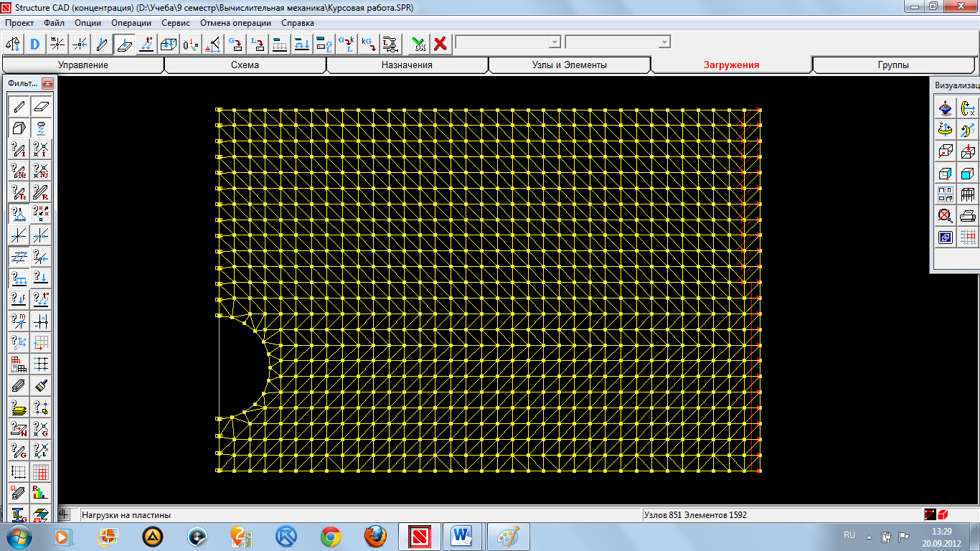Switch to the Группы tab
This screenshot has height=551, width=980.
(893, 65)
